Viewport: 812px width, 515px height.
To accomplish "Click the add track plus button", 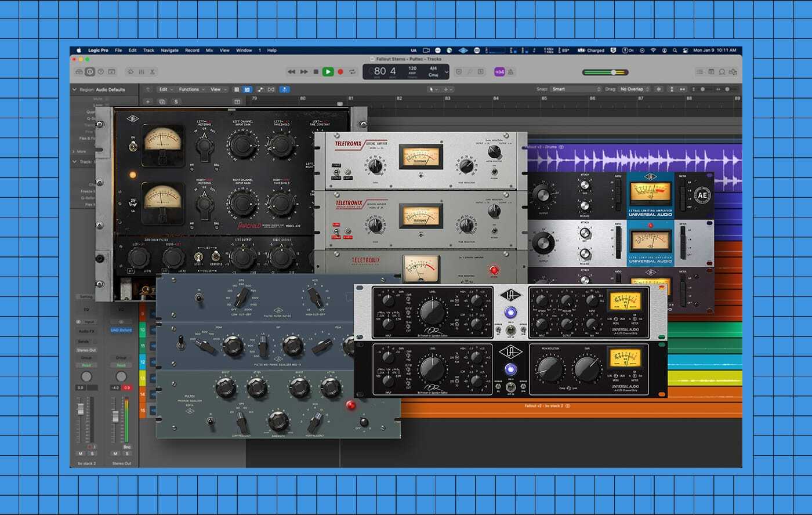I will point(148,101).
